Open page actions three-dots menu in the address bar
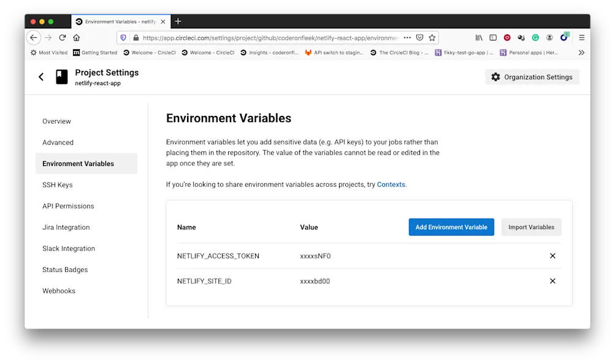615x364 pixels. (x=407, y=37)
